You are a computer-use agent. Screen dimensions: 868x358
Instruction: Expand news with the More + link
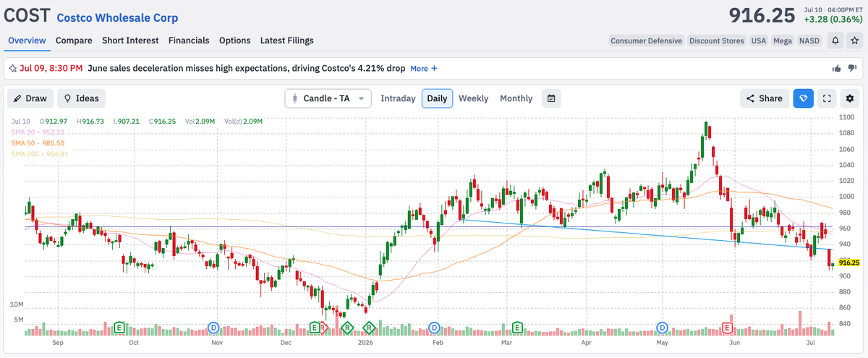pos(424,69)
